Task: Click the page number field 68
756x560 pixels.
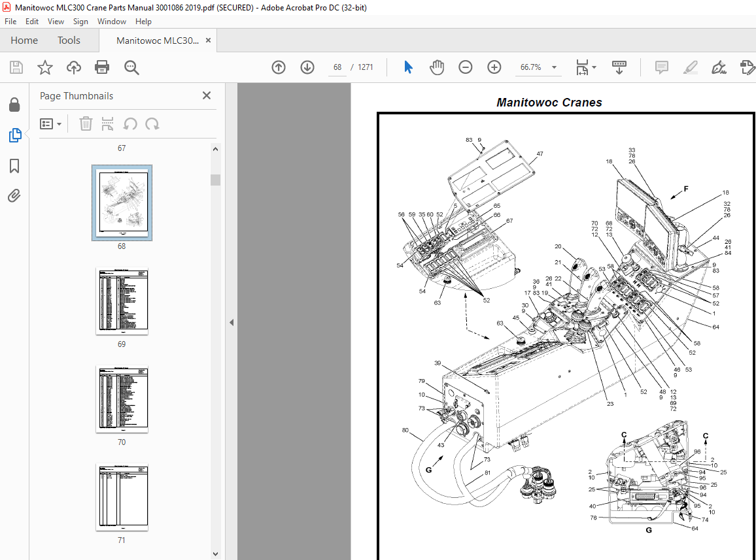Action: point(337,67)
